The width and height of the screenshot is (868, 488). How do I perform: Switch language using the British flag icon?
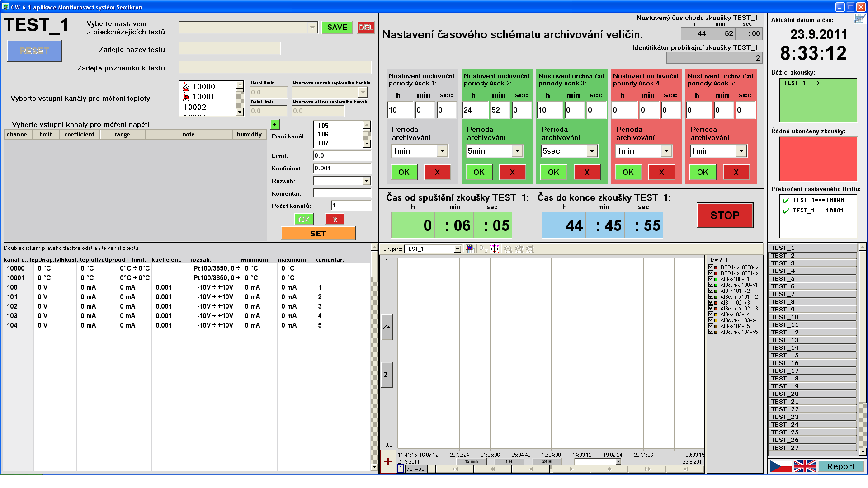[x=804, y=466]
